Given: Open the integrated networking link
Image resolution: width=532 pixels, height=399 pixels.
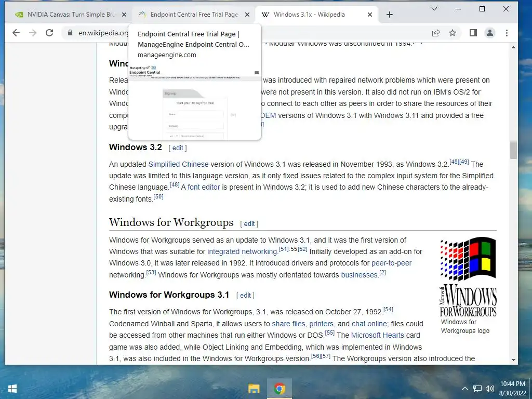Looking at the screenshot, I should pyautogui.click(x=243, y=251).
